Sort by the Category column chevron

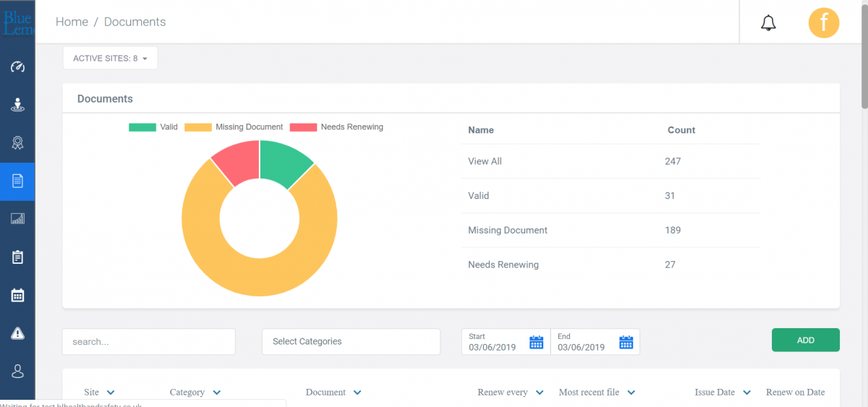pos(217,393)
